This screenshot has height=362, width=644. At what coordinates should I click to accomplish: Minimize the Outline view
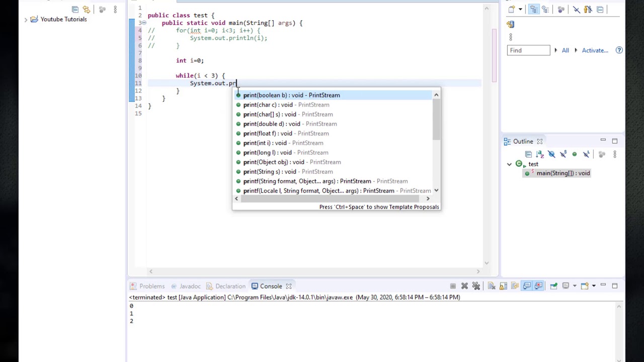coord(603,140)
